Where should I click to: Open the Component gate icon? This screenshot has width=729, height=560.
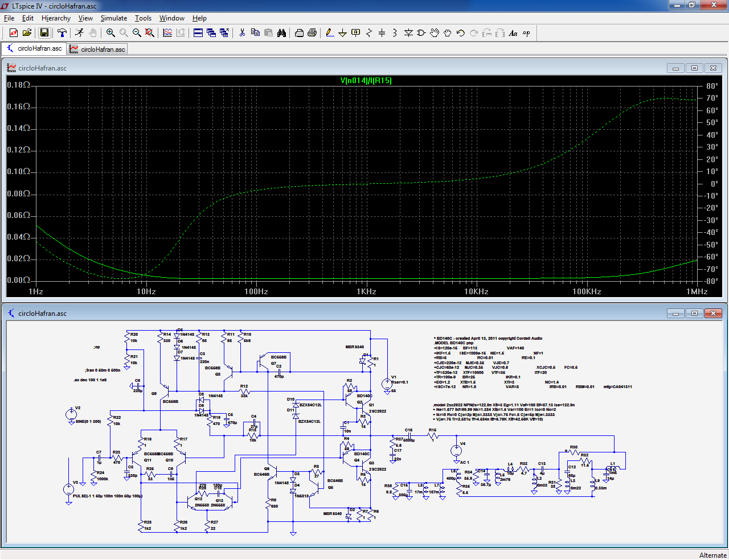[x=421, y=33]
